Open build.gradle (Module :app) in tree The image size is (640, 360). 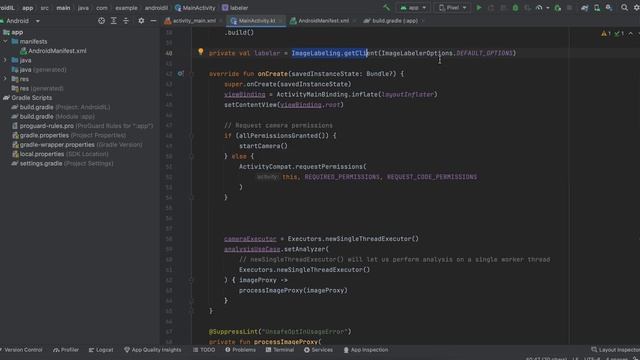click(x=53, y=116)
